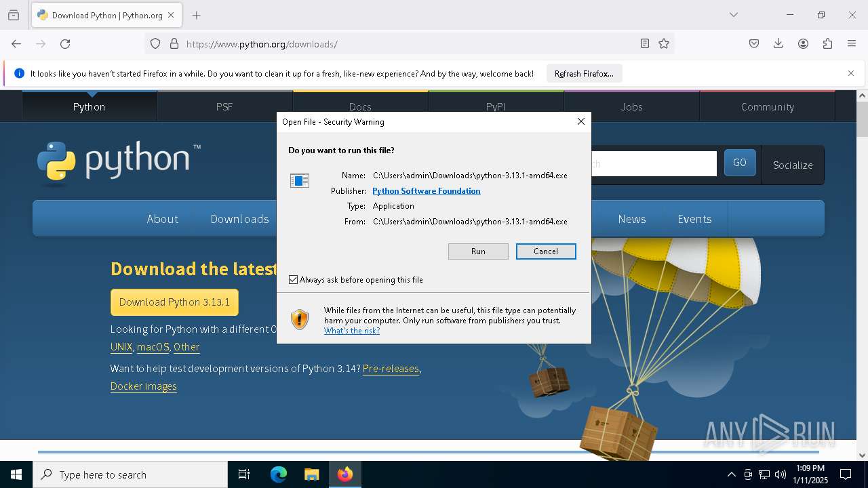Click the python.org search field
This screenshot has width=868, height=488.
click(654, 163)
